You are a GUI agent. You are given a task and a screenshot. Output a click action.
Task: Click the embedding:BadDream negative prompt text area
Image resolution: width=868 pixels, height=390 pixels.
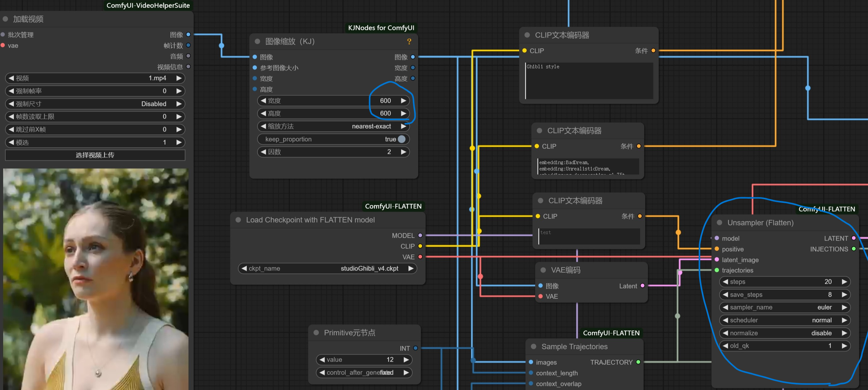pyautogui.click(x=588, y=166)
